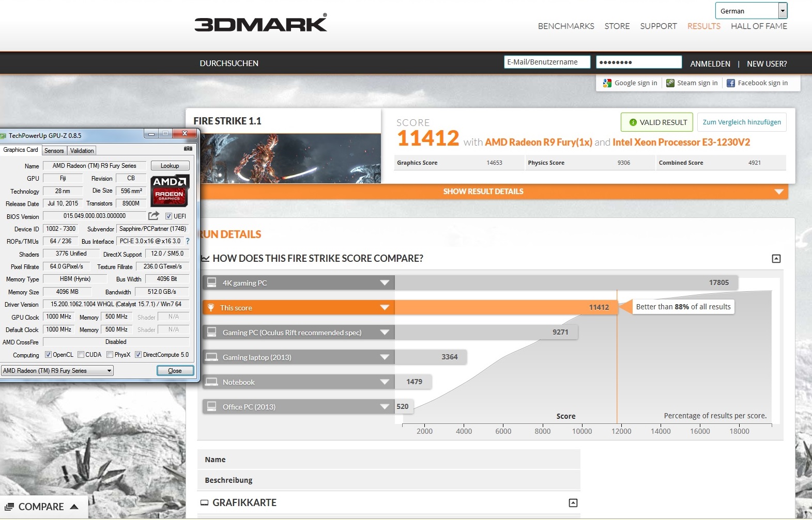This screenshot has width=812, height=520.
Task: Click the chart icon beside the compare heading
Action: click(205, 258)
